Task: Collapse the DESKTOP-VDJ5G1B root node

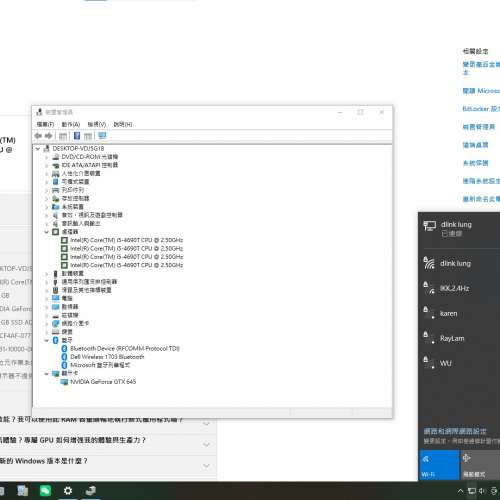Action: tap(38, 149)
